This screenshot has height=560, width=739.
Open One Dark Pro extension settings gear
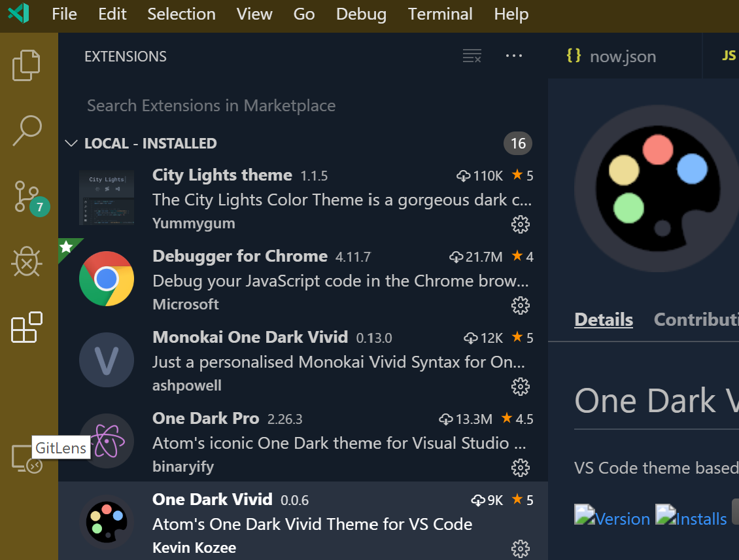coord(520,468)
